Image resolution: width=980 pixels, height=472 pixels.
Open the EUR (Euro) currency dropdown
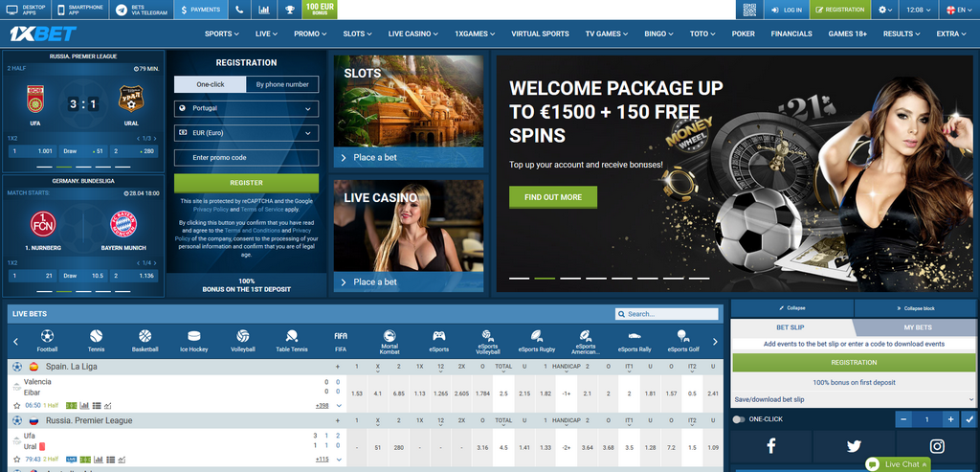pos(246,133)
